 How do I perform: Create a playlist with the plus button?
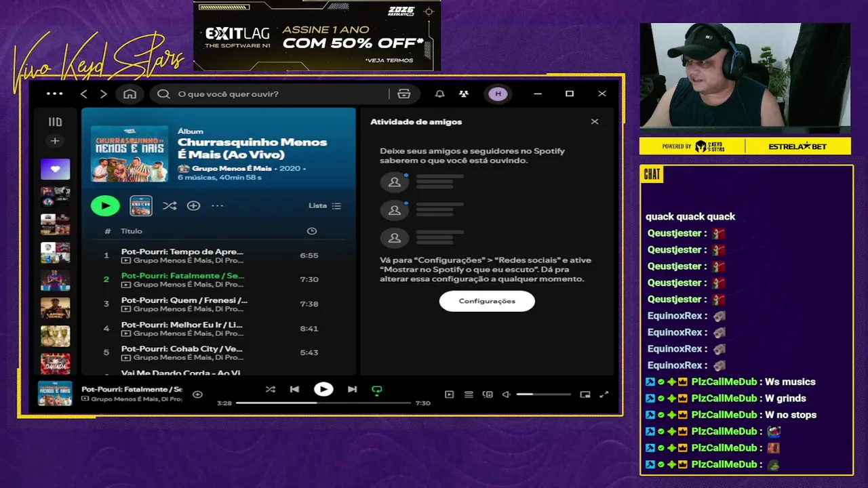55,141
